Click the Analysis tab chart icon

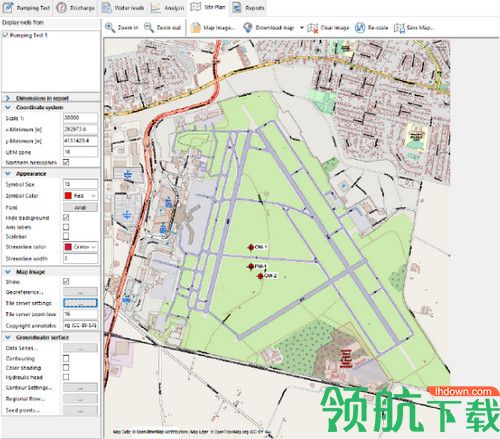(155, 8)
